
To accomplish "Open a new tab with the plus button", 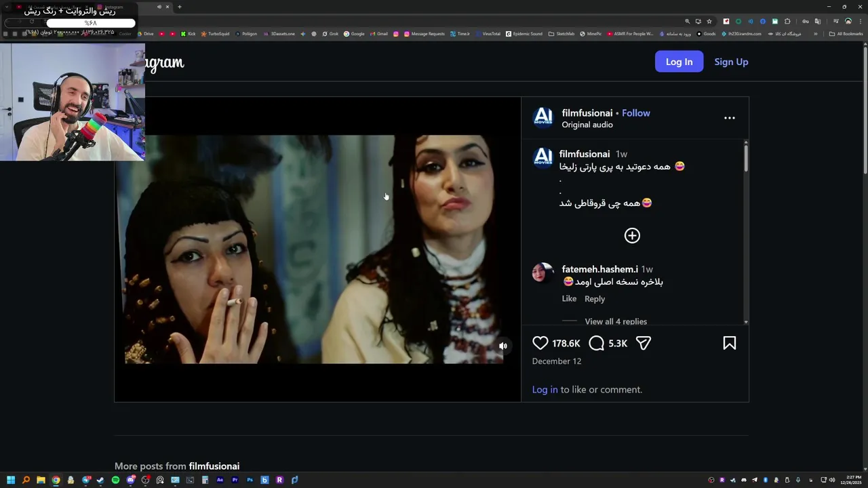I will [x=179, y=7].
